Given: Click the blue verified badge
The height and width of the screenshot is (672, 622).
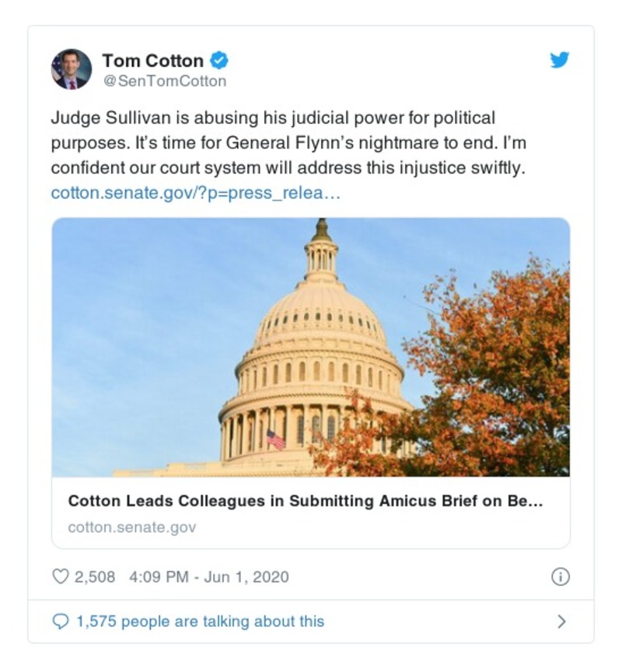Looking at the screenshot, I should point(219,61).
